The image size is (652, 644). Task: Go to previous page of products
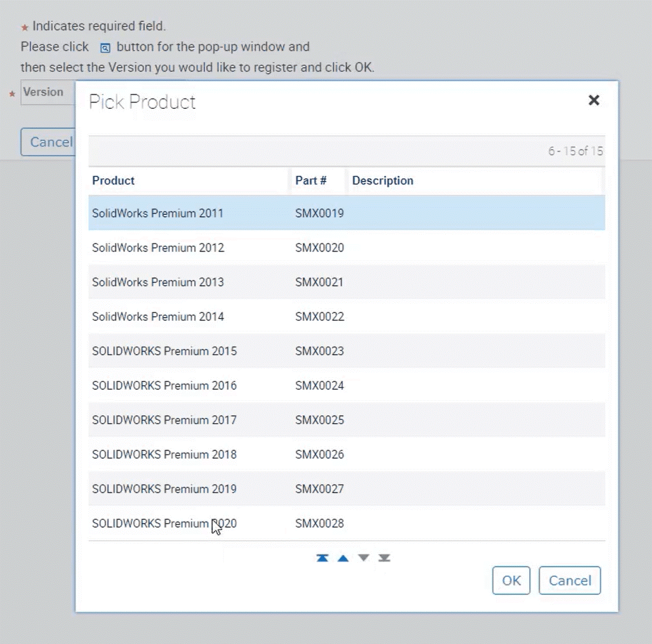(343, 558)
